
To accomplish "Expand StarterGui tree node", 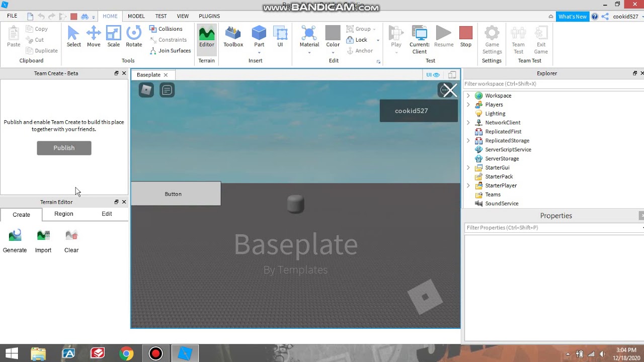I will tap(468, 167).
